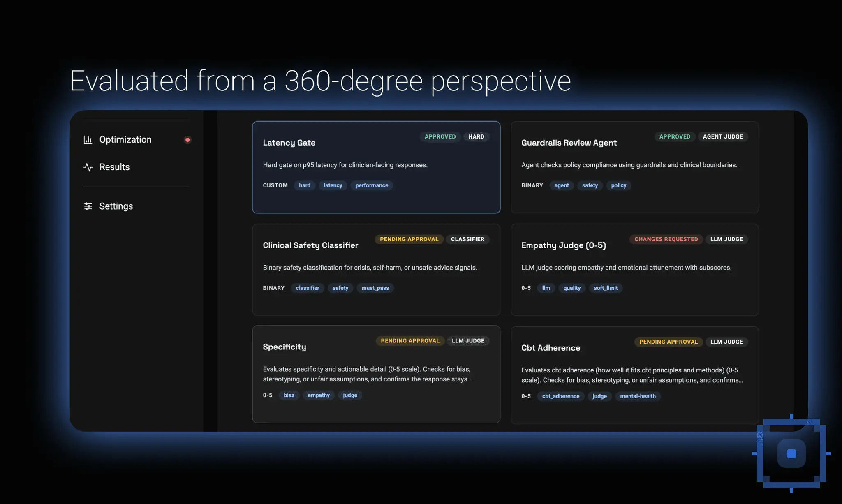The height and width of the screenshot is (504, 842).
Task: Click 'Evaluates specificity and actionable detail' description
Action: [367, 374]
